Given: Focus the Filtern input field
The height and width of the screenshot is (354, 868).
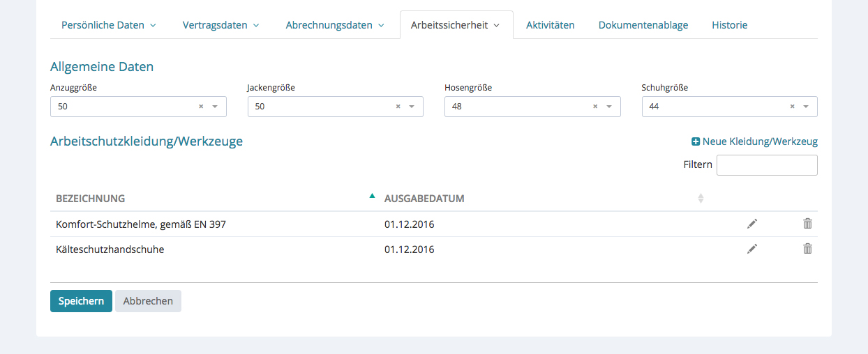Looking at the screenshot, I should [766, 165].
